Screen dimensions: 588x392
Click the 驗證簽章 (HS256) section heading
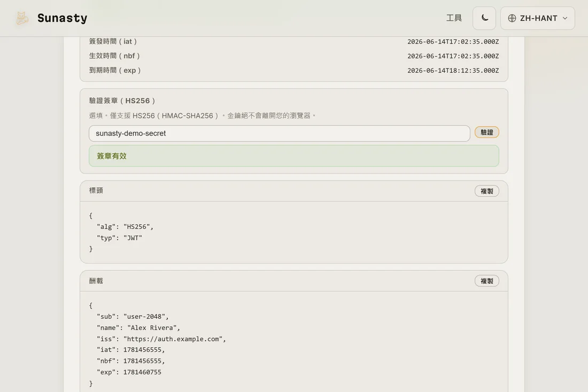point(122,101)
